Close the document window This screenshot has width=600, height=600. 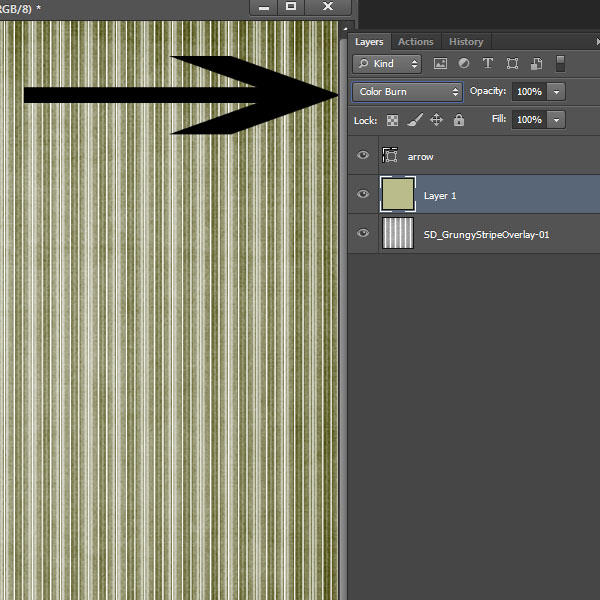[x=328, y=7]
